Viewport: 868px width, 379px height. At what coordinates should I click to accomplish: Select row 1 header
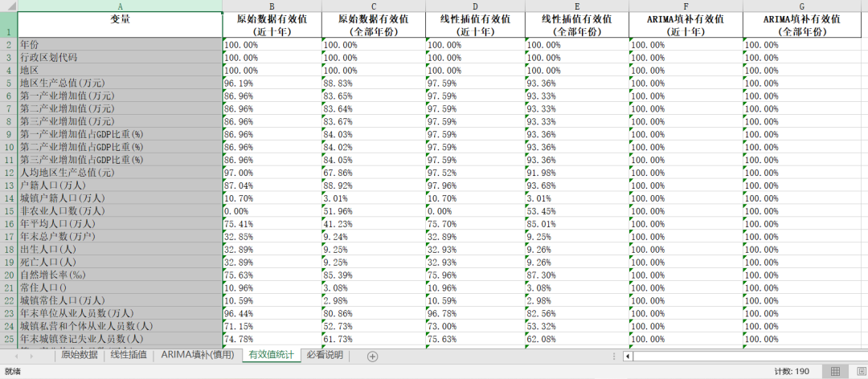(x=9, y=25)
